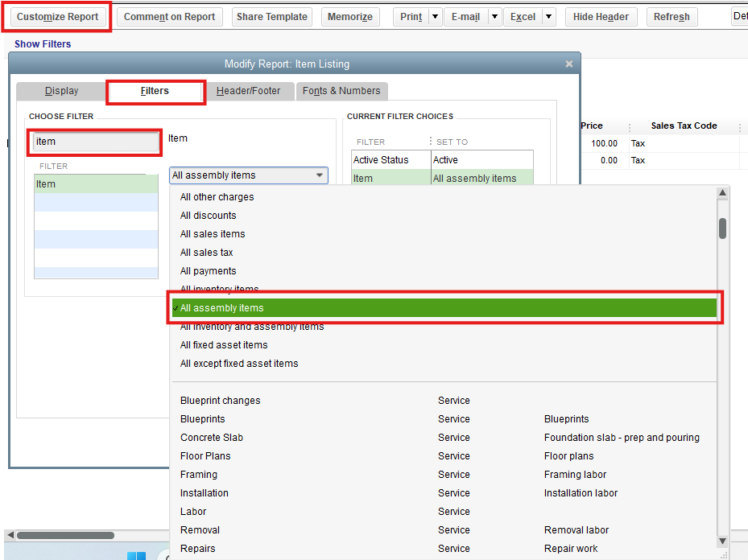Expand the Excel dropdown arrow
The height and width of the screenshot is (560, 748).
point(548,17)
